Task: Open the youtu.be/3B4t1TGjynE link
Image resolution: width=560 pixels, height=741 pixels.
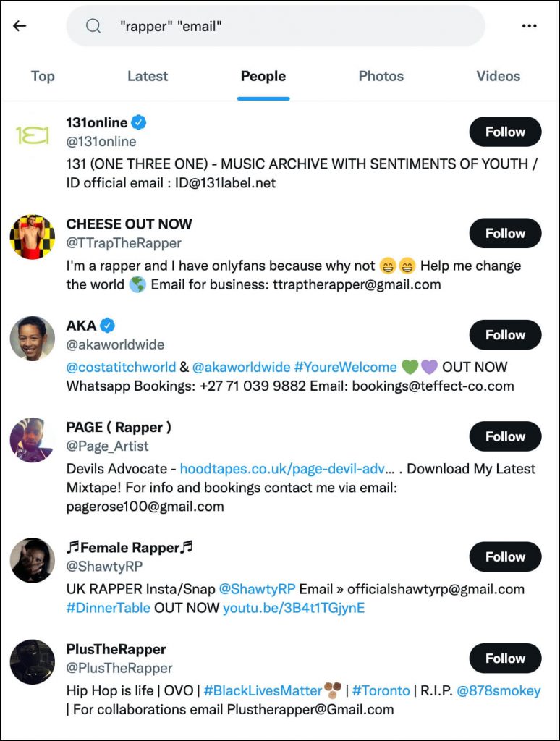Action: pos(293,608)
